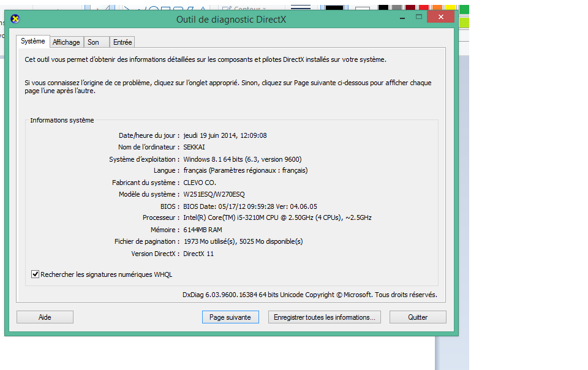Choose the yellow color swatch in Paint
588x370 pixels.
pyautogui.click(x=451, y=7)
